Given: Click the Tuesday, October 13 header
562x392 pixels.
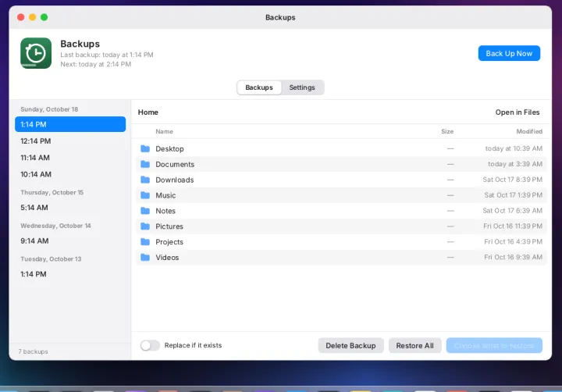Looking at the screenshot, I should pos(51,259).
